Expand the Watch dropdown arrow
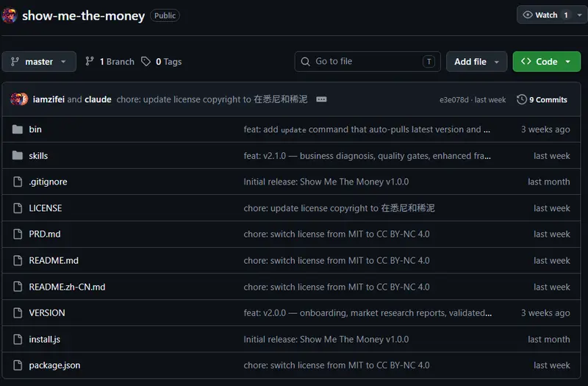Viewport: 588px width, 386px height. coord(580,15)
